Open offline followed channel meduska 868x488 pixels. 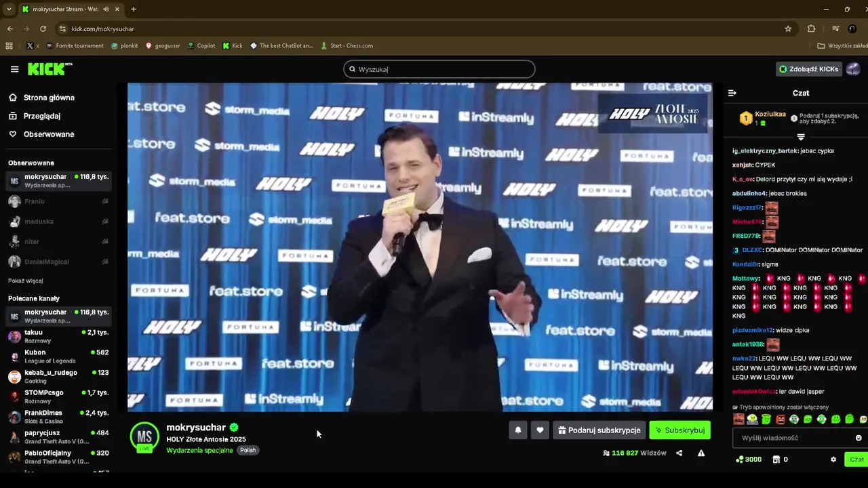[x=58, y=222]
